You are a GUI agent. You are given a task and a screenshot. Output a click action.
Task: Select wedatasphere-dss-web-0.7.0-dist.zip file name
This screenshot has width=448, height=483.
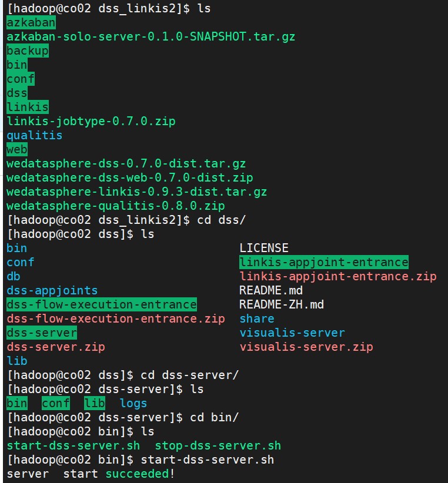pos(130,177)
